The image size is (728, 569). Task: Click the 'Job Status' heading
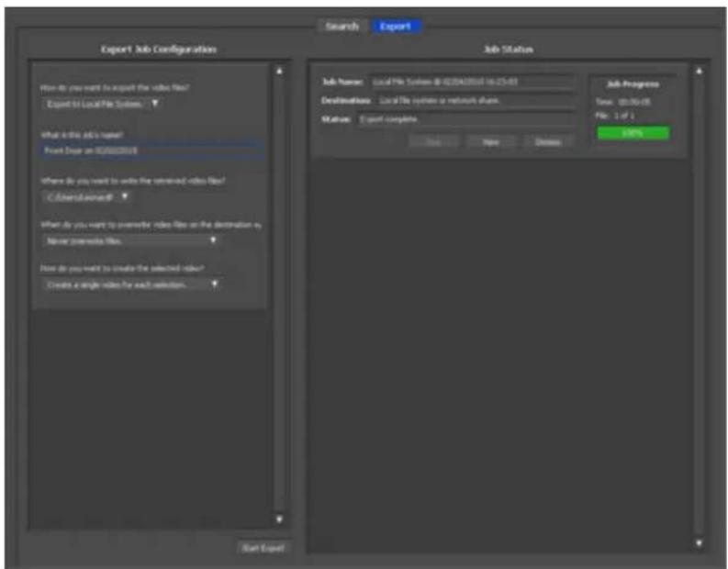pyautogui.click(x=508, y=50)
